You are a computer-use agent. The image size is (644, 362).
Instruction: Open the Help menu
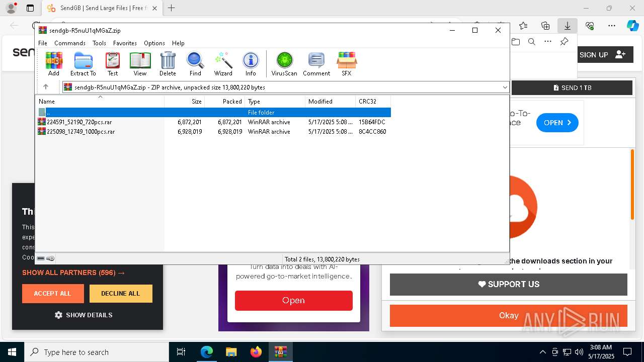point(178,43)
